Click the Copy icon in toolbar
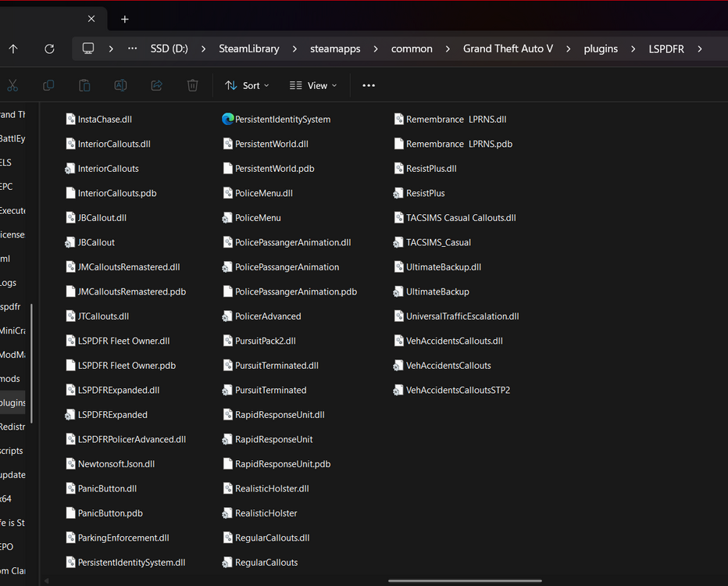728x586 pixels. tap(48, 85)
